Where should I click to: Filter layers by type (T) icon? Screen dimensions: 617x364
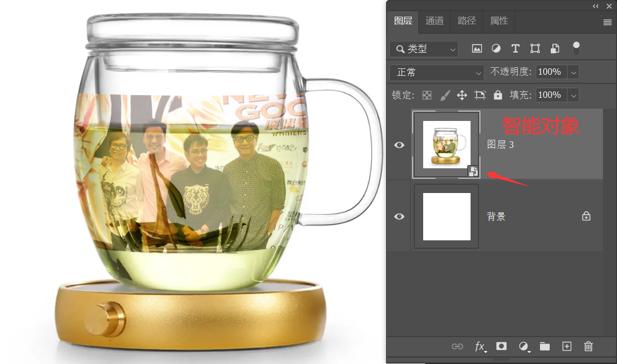pos(515,49)
